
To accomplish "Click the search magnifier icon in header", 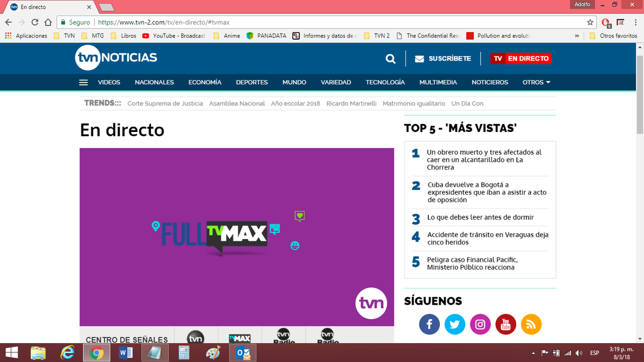I will pyautogui.click(x=390, y=59).
